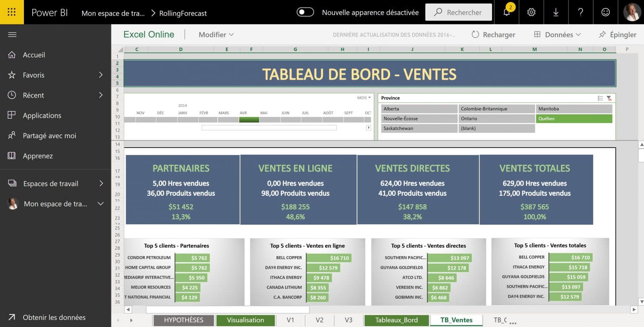Open the Visualisation sheet tab
This screenshot has width=644, height=327.
pos(246,320)
